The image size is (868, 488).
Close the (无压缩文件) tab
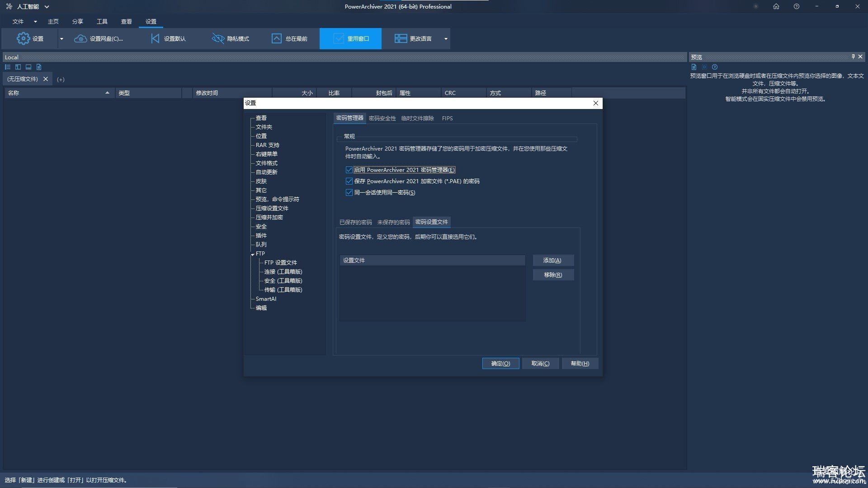click(x=46, y=79)
